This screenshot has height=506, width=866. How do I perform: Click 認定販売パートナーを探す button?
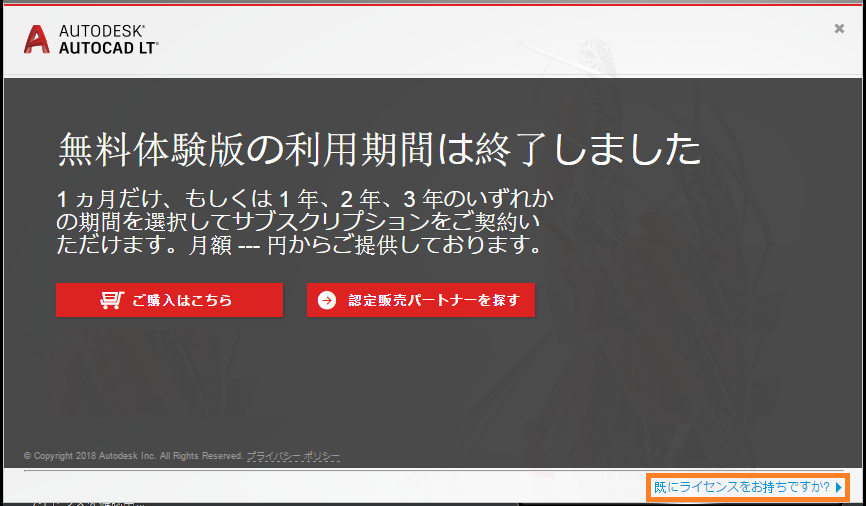pyautogui.click(x=421, y=300)
